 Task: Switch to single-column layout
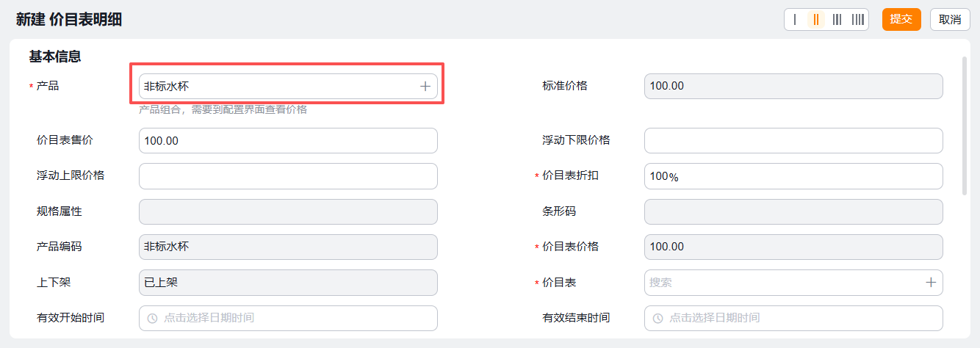[796, 20]
